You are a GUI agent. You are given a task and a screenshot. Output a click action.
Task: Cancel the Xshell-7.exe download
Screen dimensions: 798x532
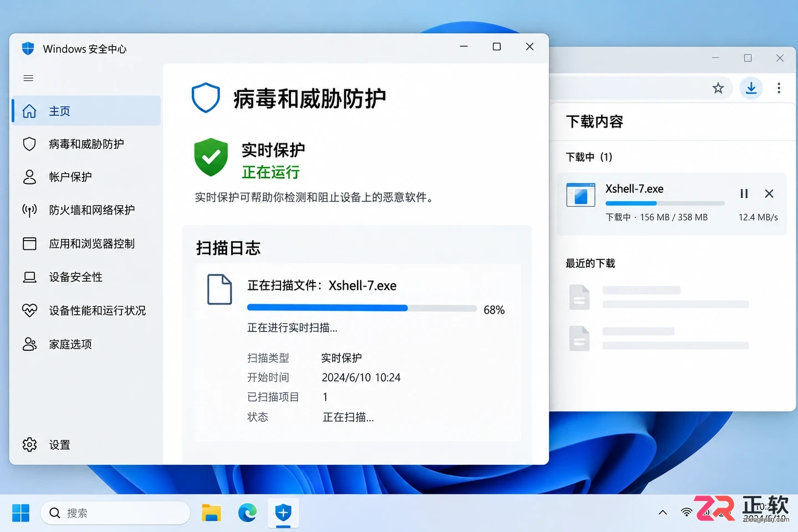pyautogui.click(x=769, y=193)
